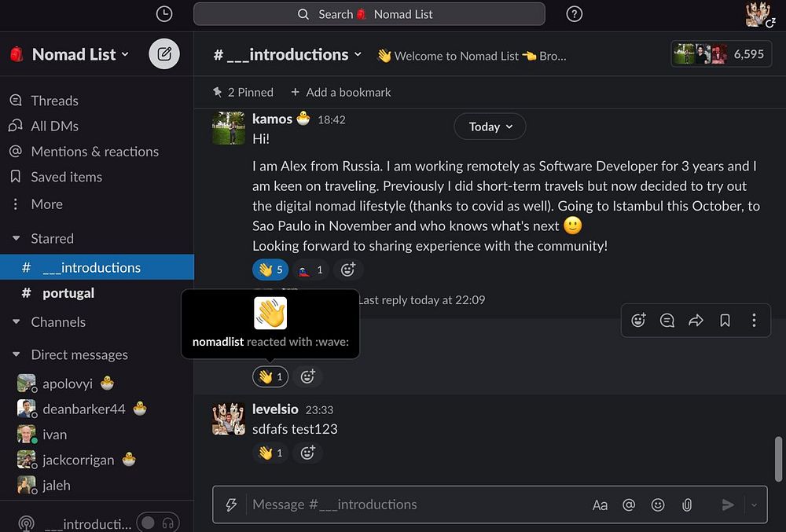Add reaction to levelsio message

[307, 453]
